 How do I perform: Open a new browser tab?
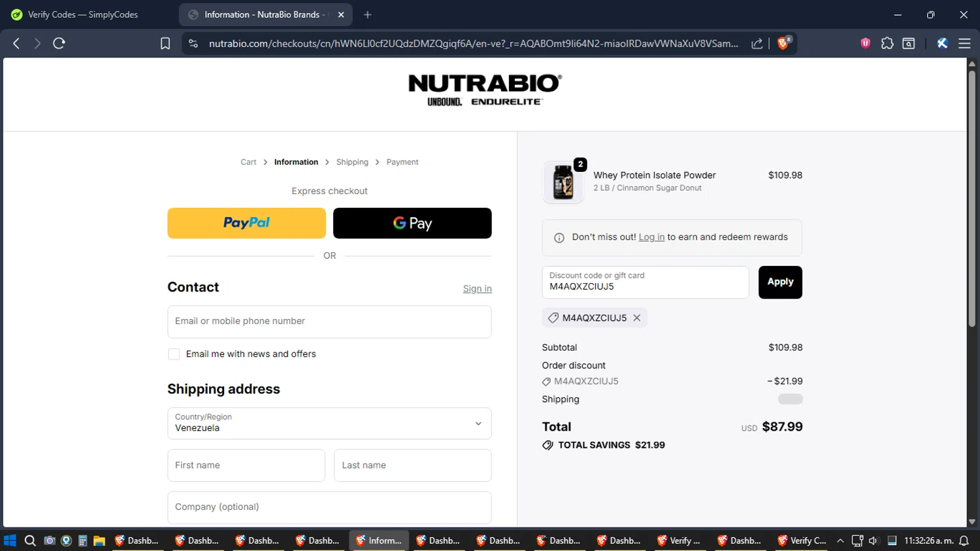(x=368, y=14)
